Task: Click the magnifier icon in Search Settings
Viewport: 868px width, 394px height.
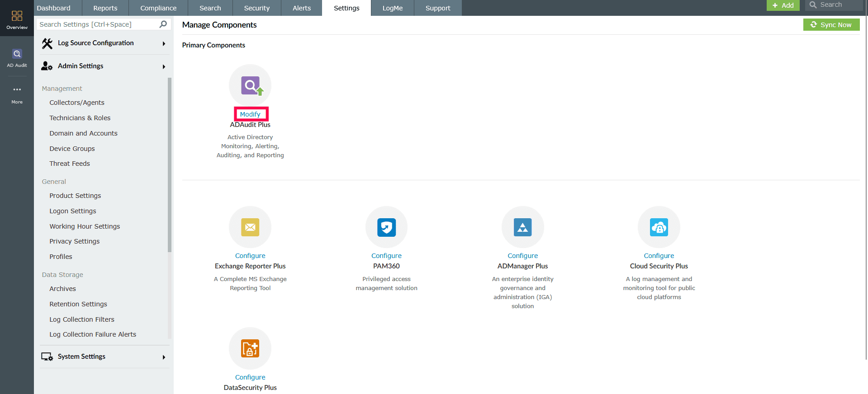Action: click(x=163, y=24)
